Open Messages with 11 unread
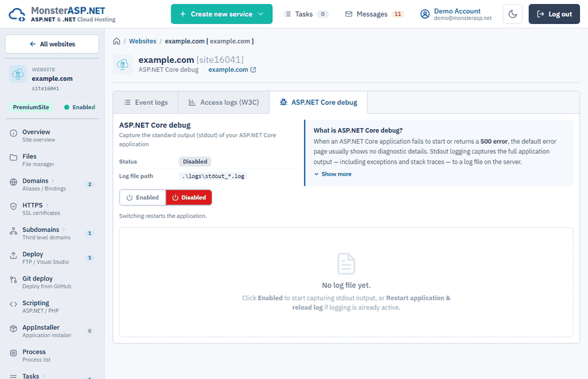The image size is (588, 379). point(374,14)
